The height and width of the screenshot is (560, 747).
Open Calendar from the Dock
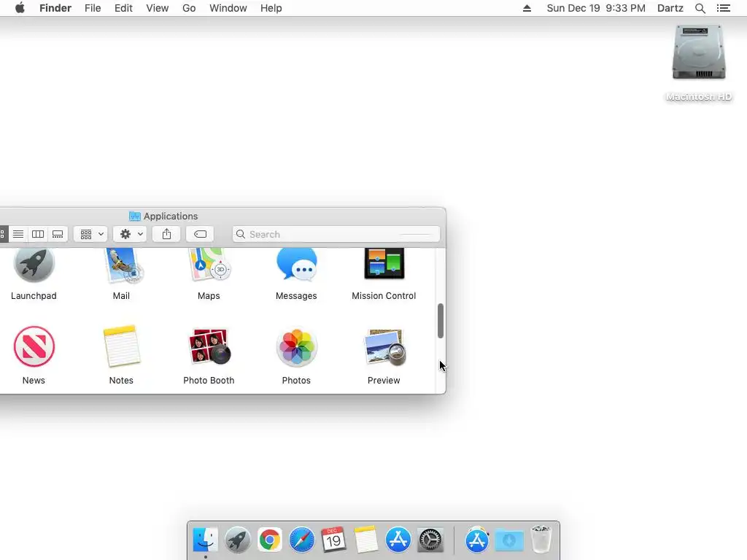tap(333, 540)
